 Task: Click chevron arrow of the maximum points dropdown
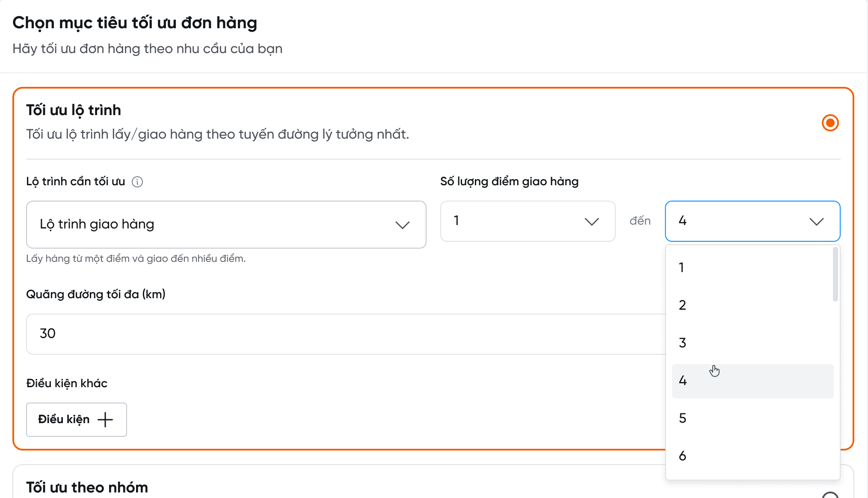tap(816, 222)
